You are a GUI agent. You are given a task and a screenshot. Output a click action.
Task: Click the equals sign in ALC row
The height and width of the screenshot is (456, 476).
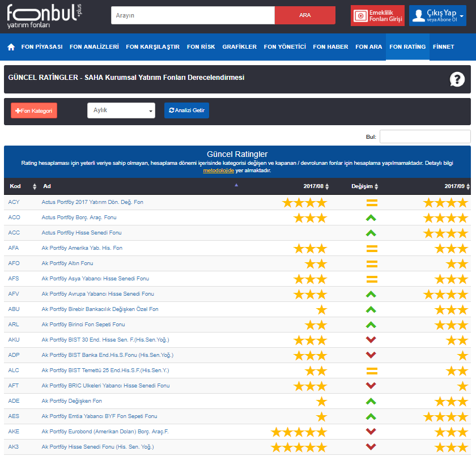click(x=372, y=371)
